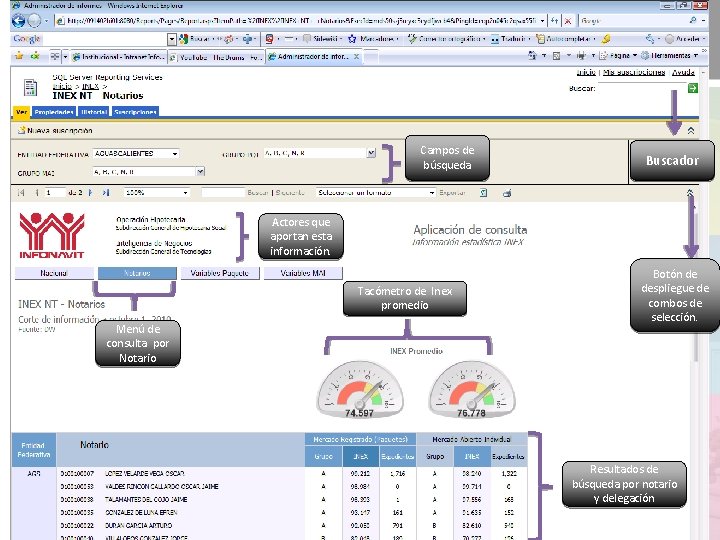The image size is (720, 540).
Task: Click the report refresh icon
Action: click(x=484, y=193)
